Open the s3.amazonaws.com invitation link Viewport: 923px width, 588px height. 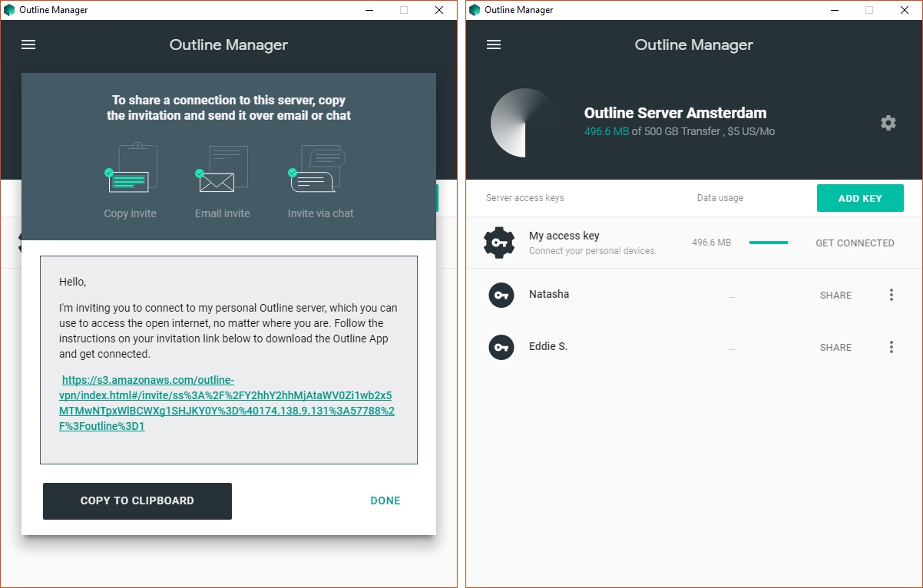(227, 403)
